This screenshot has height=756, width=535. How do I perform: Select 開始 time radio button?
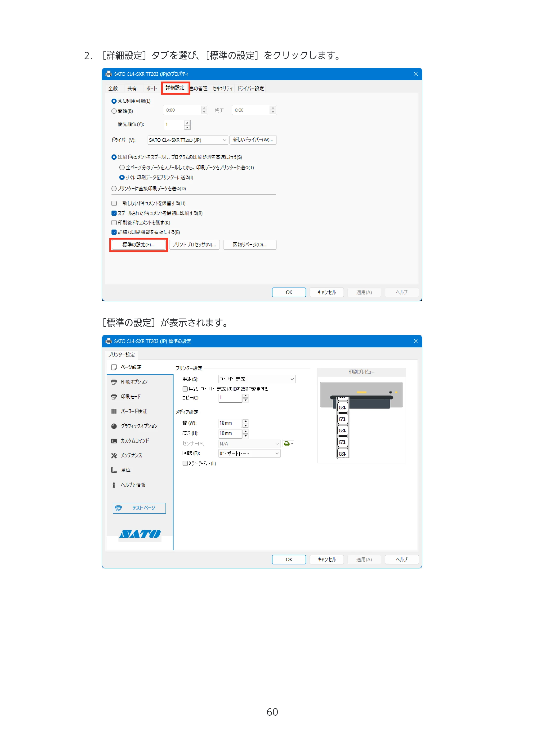pos(114,111)
